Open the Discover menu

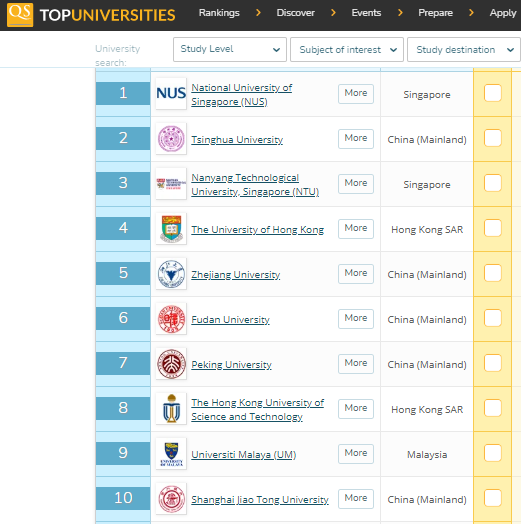295,13
